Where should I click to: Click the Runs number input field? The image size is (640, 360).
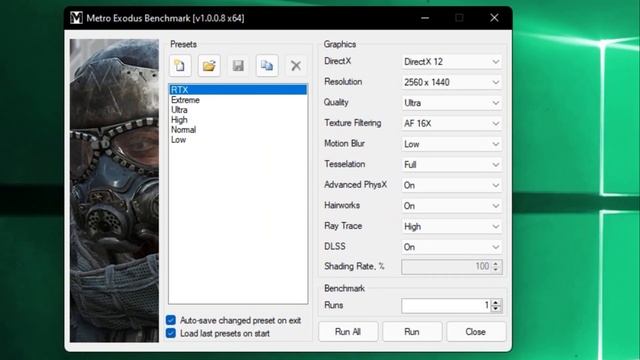click(446, 305)
